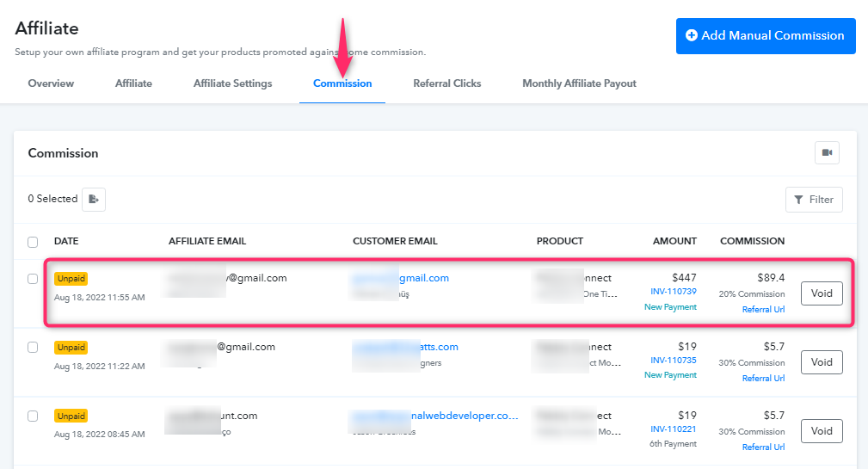Click the COMMISSION column header

click(x=752, y=242)
